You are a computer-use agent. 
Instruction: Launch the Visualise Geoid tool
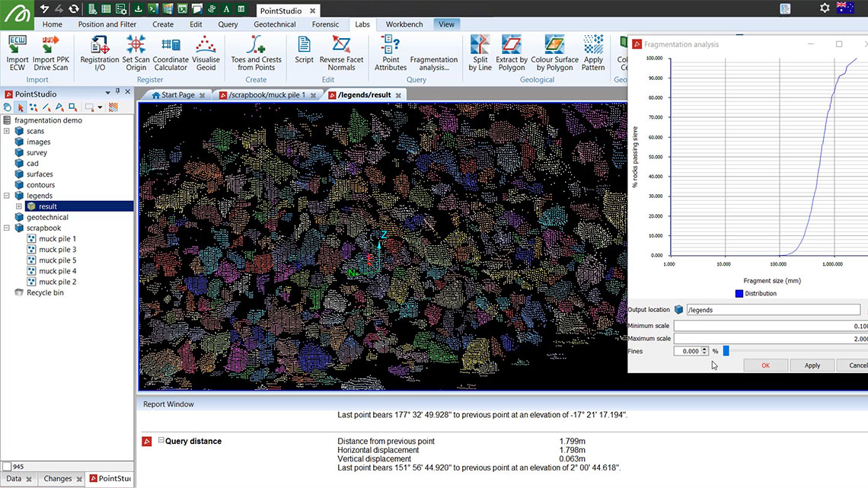(x=206, y=53)
